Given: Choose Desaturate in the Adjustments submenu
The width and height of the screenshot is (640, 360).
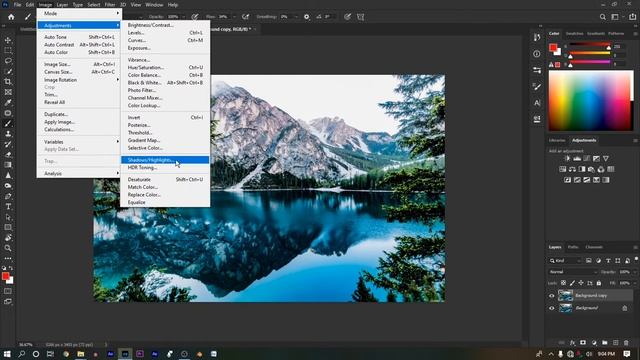Looking at the screenshot, I should [165, 179].
